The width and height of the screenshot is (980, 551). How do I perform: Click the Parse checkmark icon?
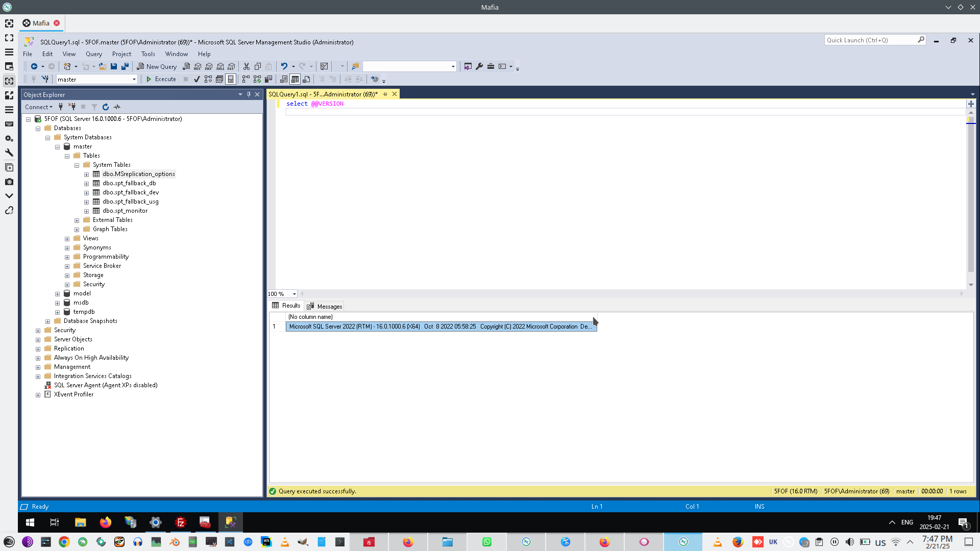(197, 79)
